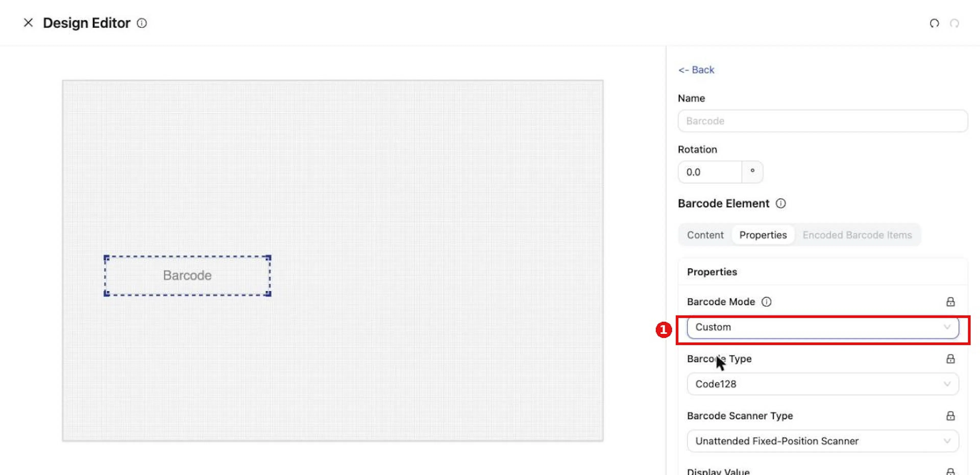980x475 pixels.
Task: Select the Properties tab
Action: (763, 235)
